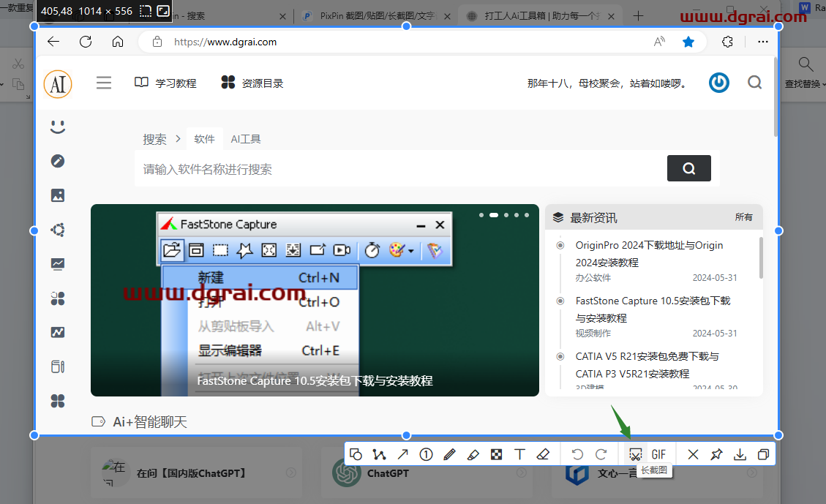Toggle the blue favorites star

(x=688, y=42)
